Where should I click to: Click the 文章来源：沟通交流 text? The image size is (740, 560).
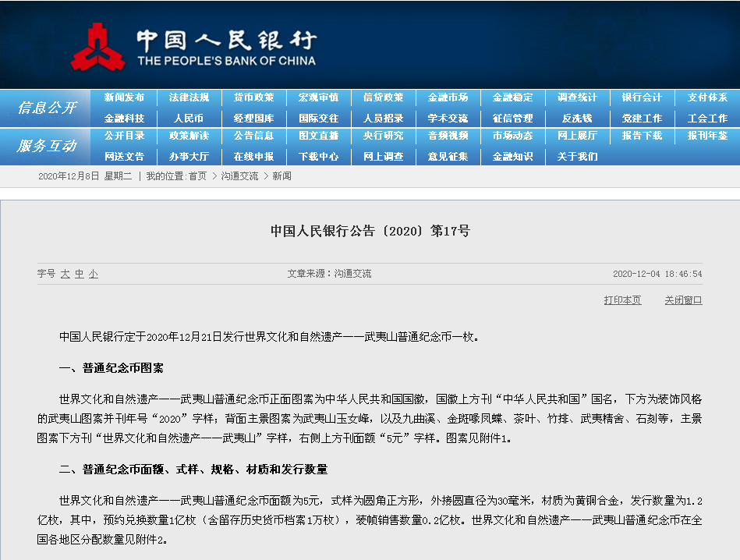(x=329, y=274)
